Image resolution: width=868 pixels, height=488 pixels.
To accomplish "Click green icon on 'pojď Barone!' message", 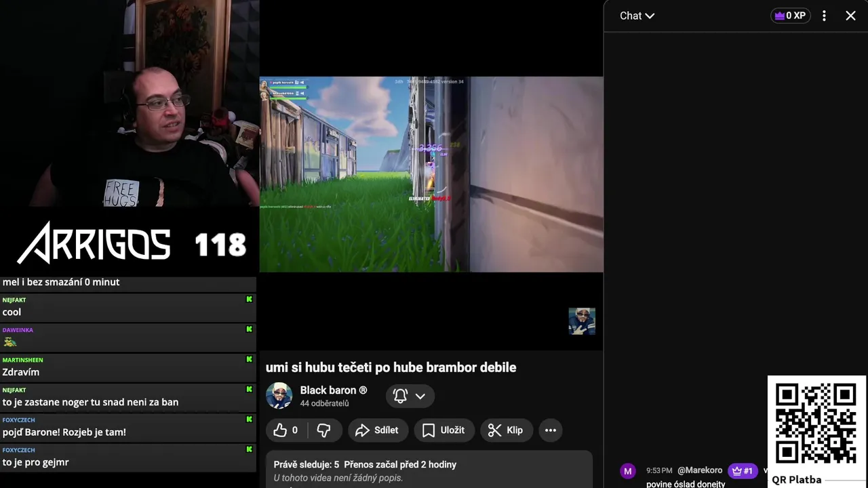I will (249, 419).
